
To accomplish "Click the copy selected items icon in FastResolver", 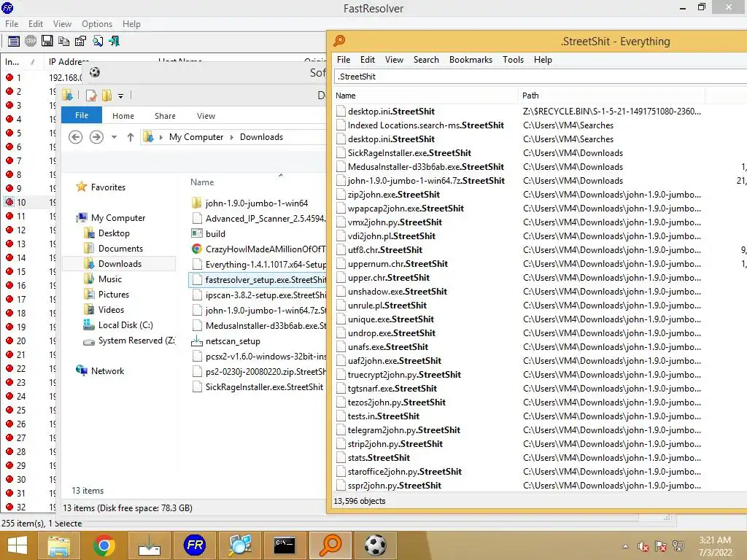I will point(64,41).
